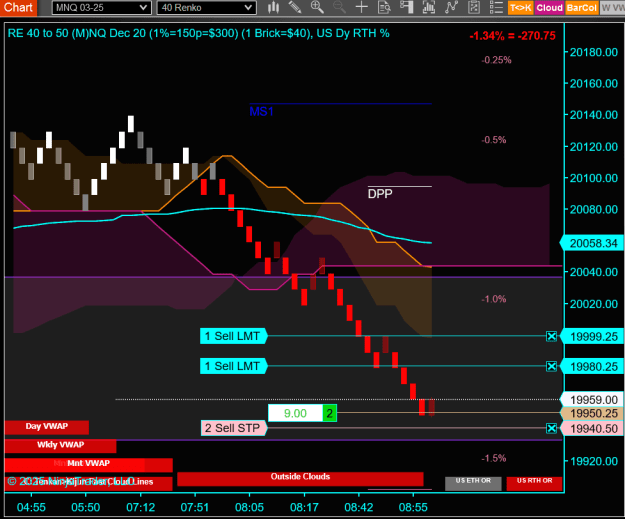Click the 19950.25 entry price marker

(592, 413)
